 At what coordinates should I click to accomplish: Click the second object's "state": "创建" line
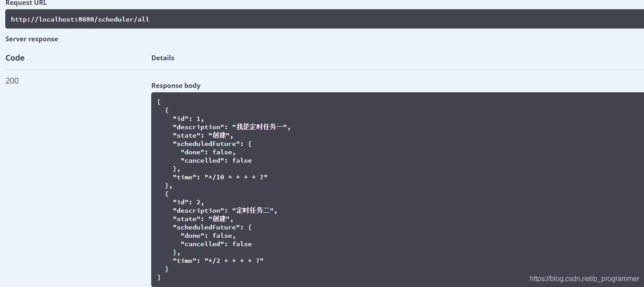click(x=203, y=219)
